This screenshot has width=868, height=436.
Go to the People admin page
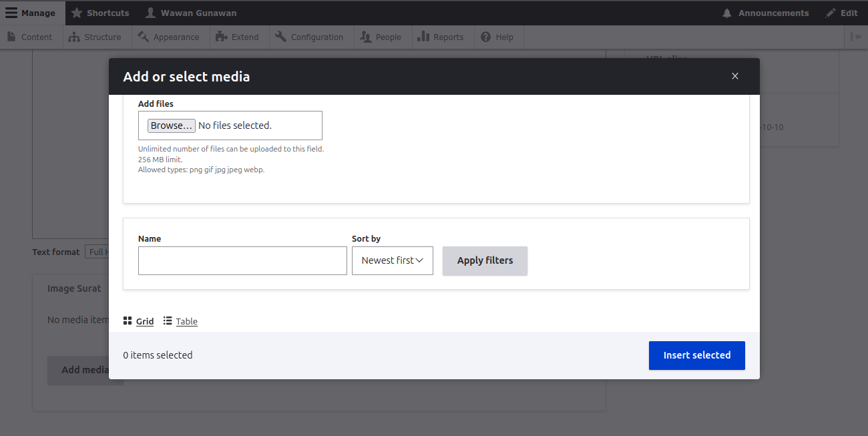tap(381, 37)
